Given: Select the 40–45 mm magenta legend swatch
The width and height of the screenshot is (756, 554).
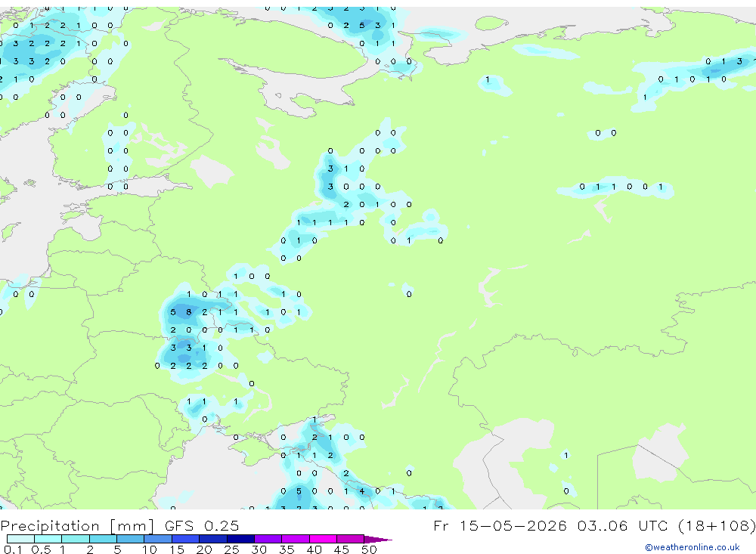Looking at the screenshot, I should pyautogui.click(x=323, y=539).
